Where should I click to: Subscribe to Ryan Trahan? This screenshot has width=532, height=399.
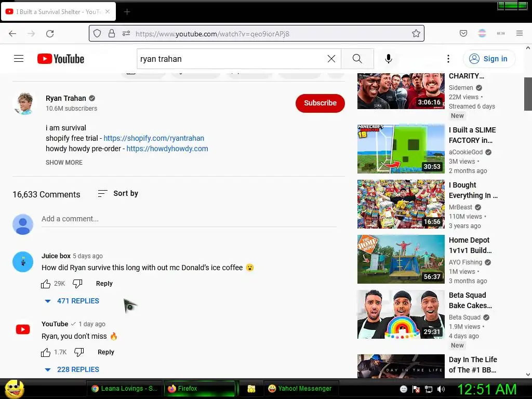(320, 103)
